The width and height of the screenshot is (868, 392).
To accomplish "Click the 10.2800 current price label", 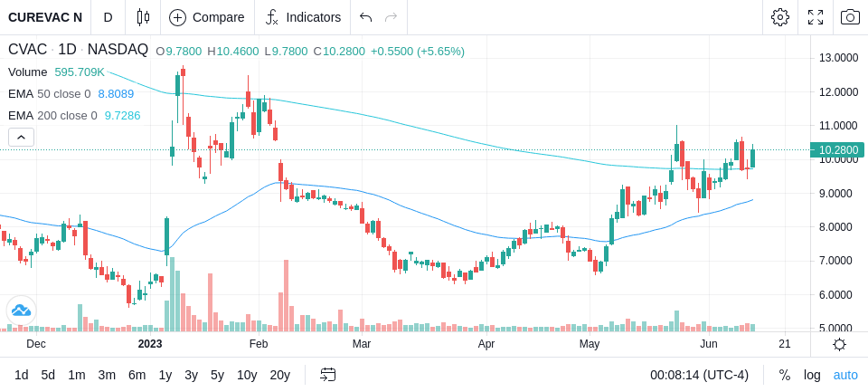I will coord(837,149).
